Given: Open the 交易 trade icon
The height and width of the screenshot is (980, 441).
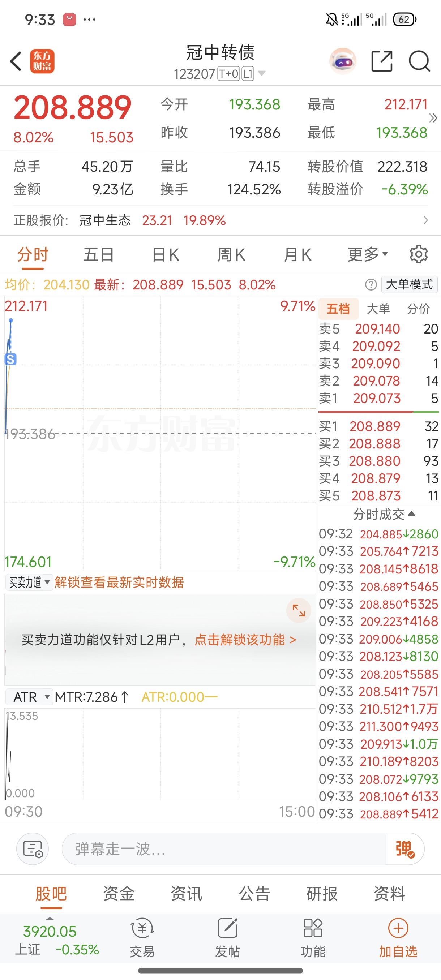Looking at the screenshot, I should [x=142, y=938].
